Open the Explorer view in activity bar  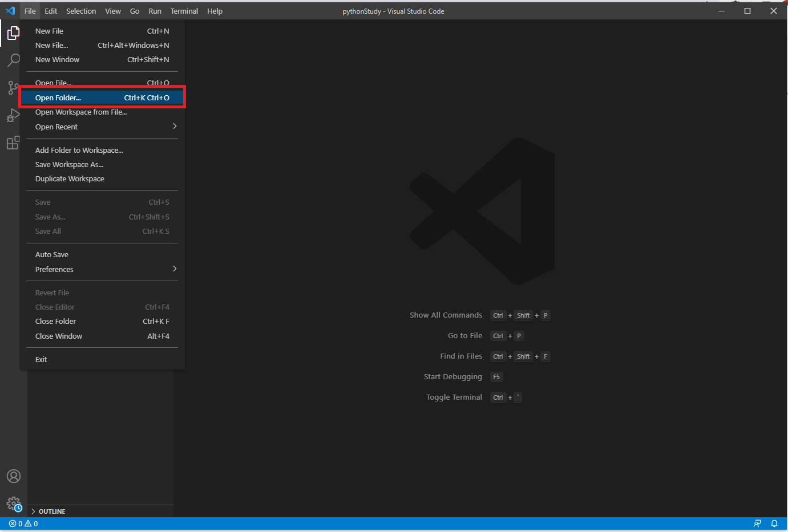click(13, 33)
